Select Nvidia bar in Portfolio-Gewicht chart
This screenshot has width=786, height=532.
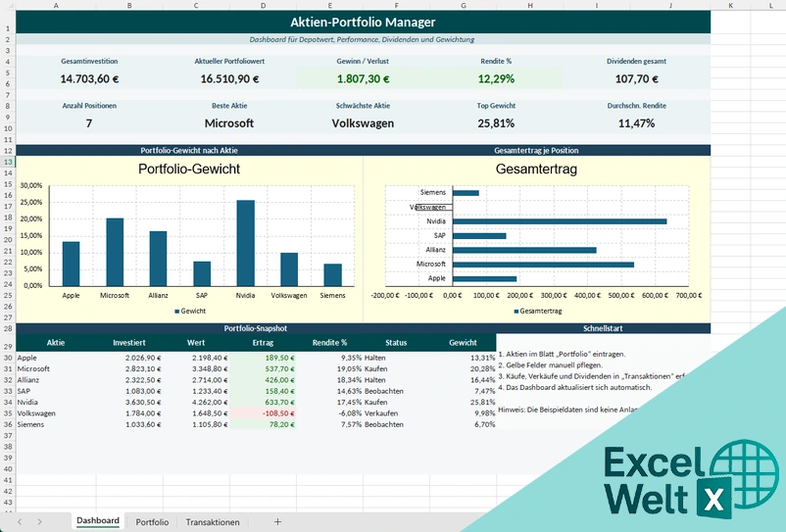tap(246, 243)
